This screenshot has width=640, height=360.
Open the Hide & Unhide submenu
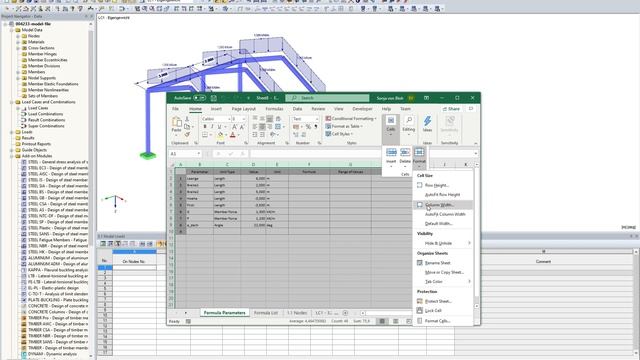[x=443, y=243]
